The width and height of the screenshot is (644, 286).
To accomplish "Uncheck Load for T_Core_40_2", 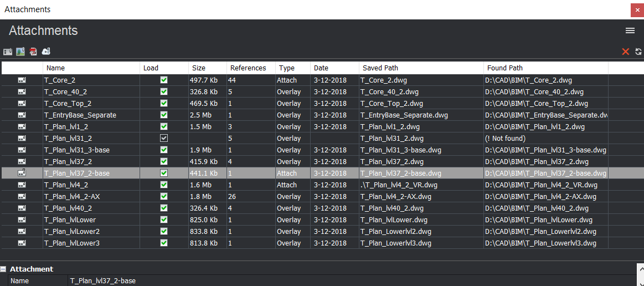I will [164, 91].
